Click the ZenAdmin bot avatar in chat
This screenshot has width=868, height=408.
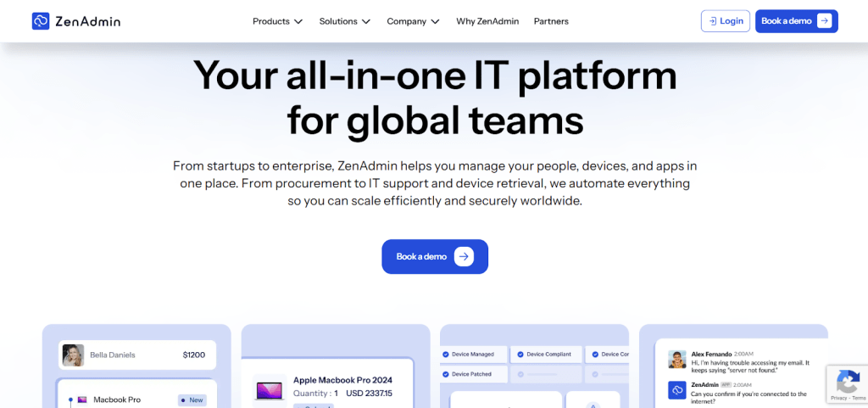coord(677,389)
